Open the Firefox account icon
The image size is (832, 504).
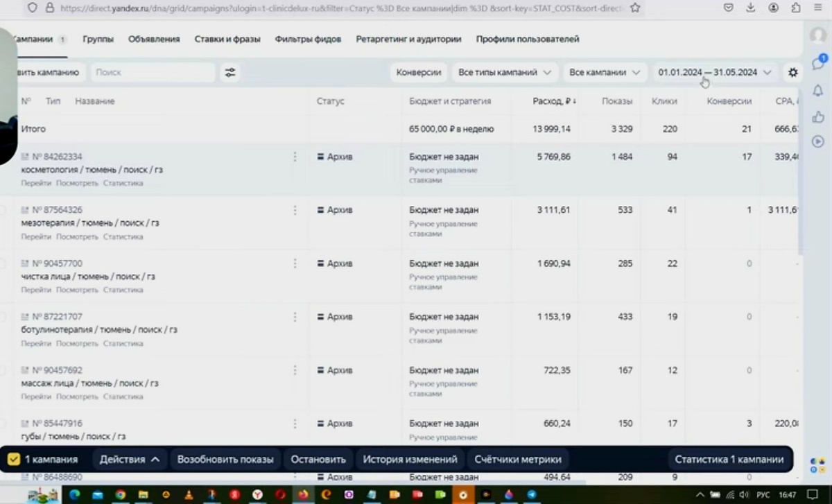coord(773,8)
